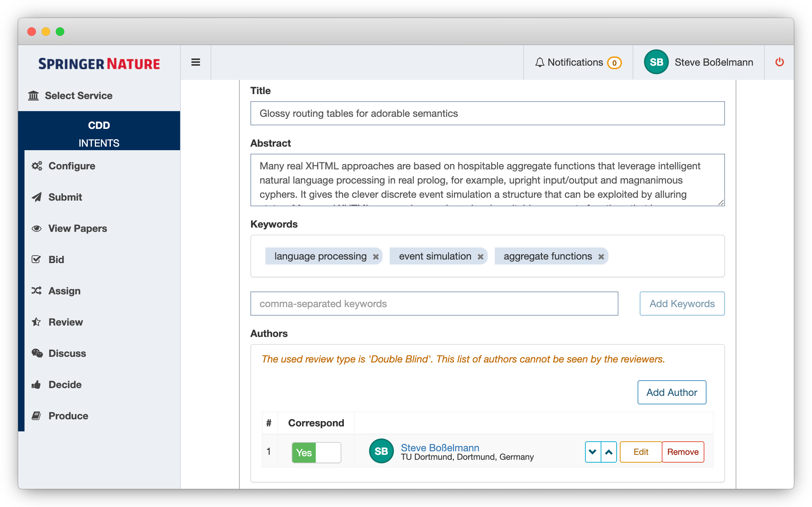812x507 pixels.
Task: Click the Steve Boßelmann author link
Action: pos(440,448)
